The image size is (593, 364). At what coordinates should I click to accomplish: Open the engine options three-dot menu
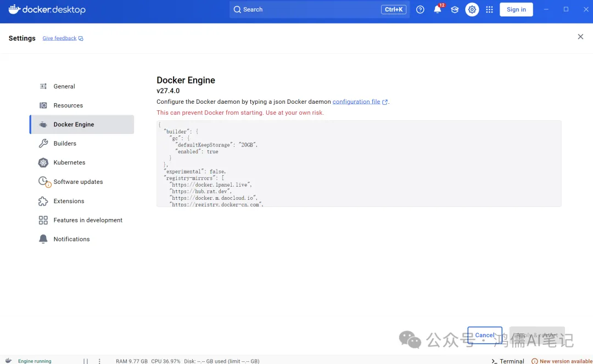[99, 361]
